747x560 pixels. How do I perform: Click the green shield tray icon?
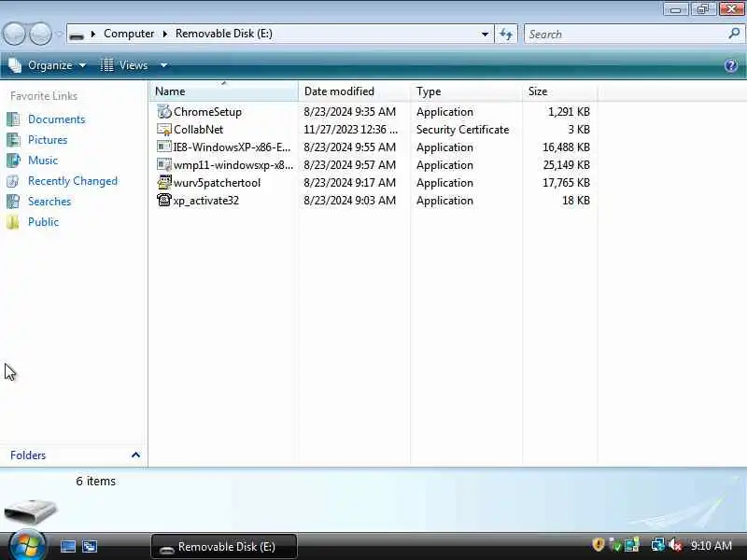tap(615, 545)
